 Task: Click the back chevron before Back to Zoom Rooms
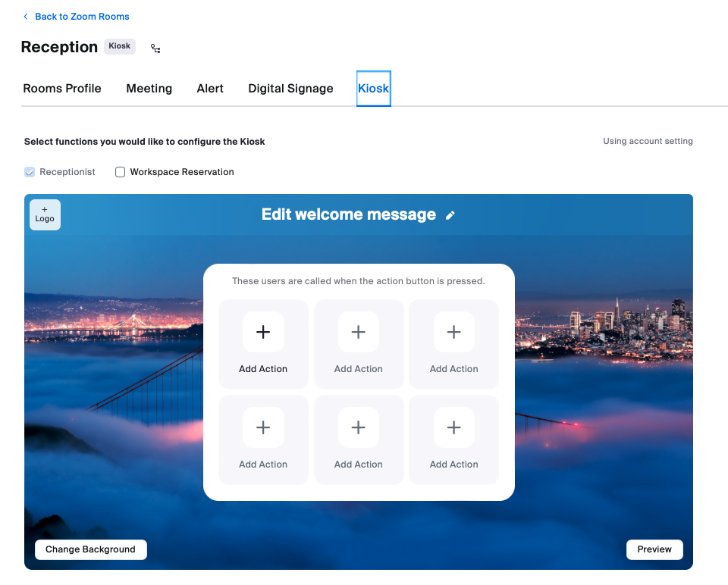pos(26,17)
